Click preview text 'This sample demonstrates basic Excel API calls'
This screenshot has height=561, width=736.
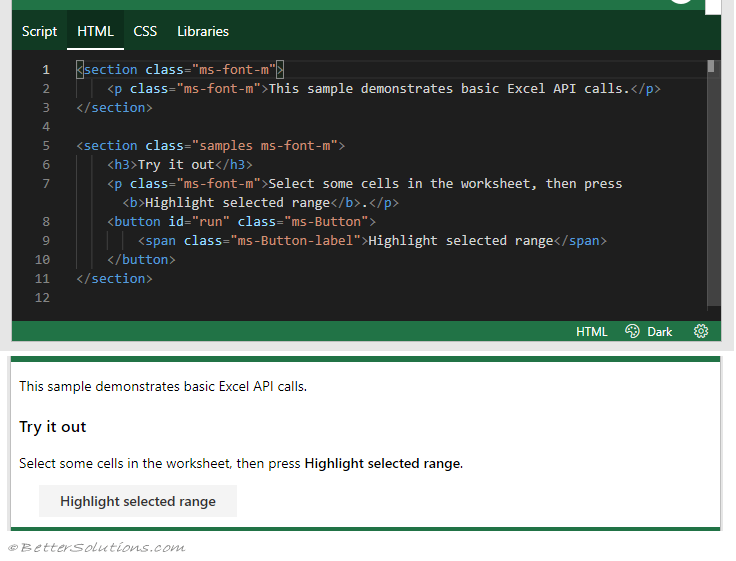163,386
